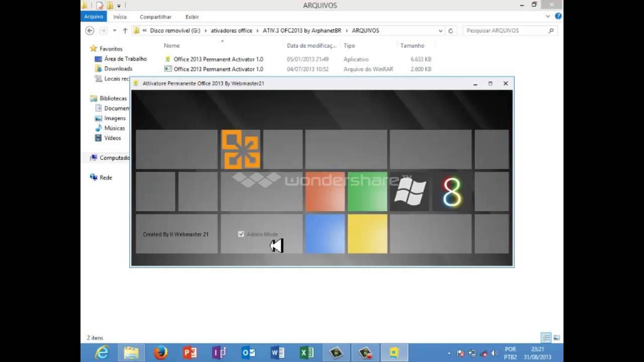Click the yellow color tile

pos(367,234)
